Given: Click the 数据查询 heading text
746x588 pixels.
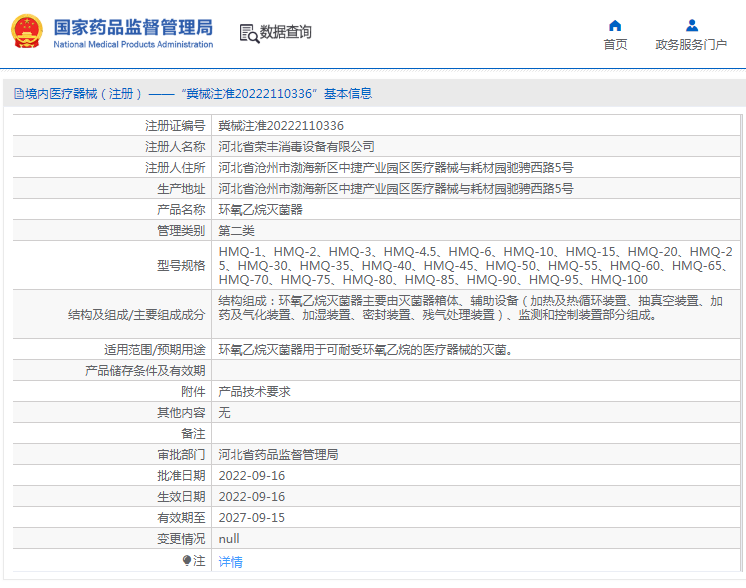Looking at the screenshot, I should point(285,32).
